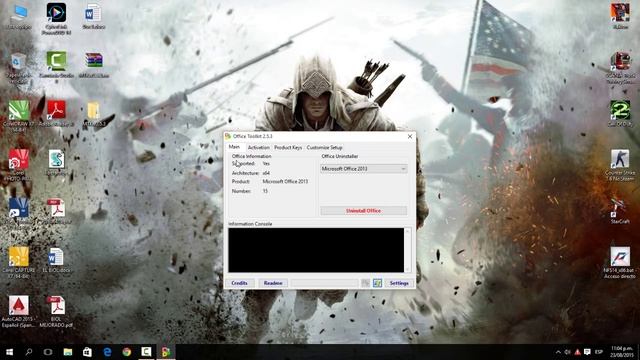This screenshot has height=360, width=640.
Task: Open the Windows Store taskbar icon
Action: 87,352
